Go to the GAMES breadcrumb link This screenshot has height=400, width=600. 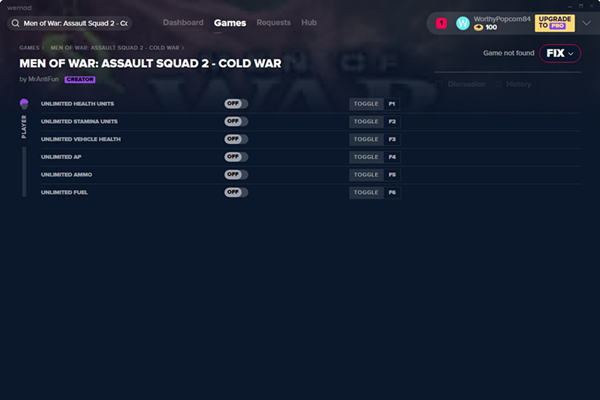(x=29, y=48)
